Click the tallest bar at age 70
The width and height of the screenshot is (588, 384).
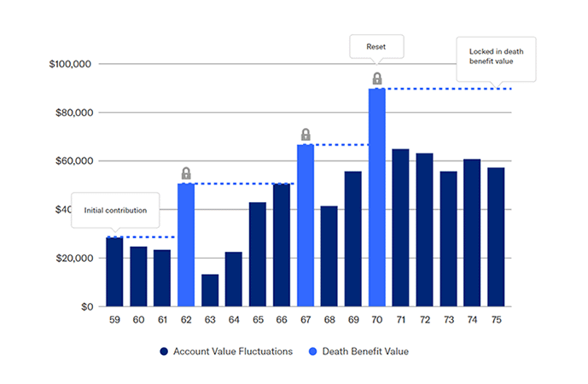(x=376, y=197)
